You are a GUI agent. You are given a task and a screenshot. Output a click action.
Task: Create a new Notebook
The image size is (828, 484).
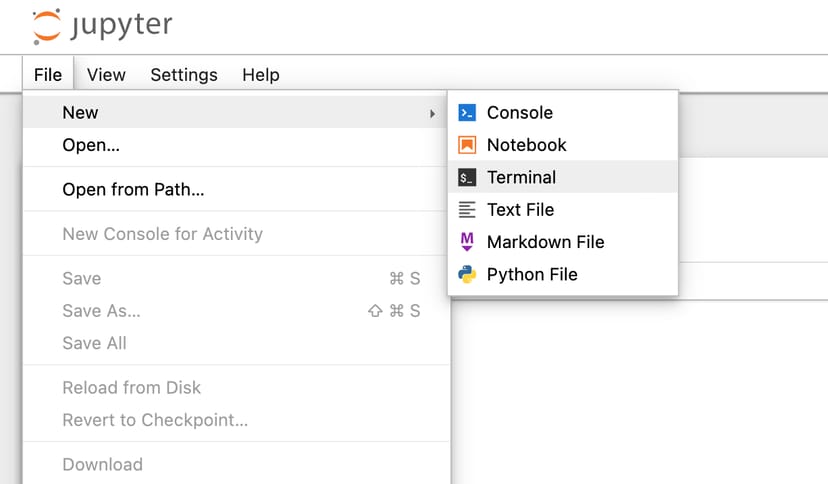(527, 145)
